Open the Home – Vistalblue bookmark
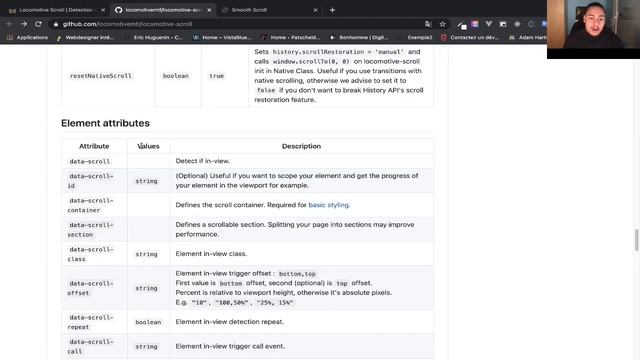This screenshot has height=360, width=640. (x=222, y=37)
